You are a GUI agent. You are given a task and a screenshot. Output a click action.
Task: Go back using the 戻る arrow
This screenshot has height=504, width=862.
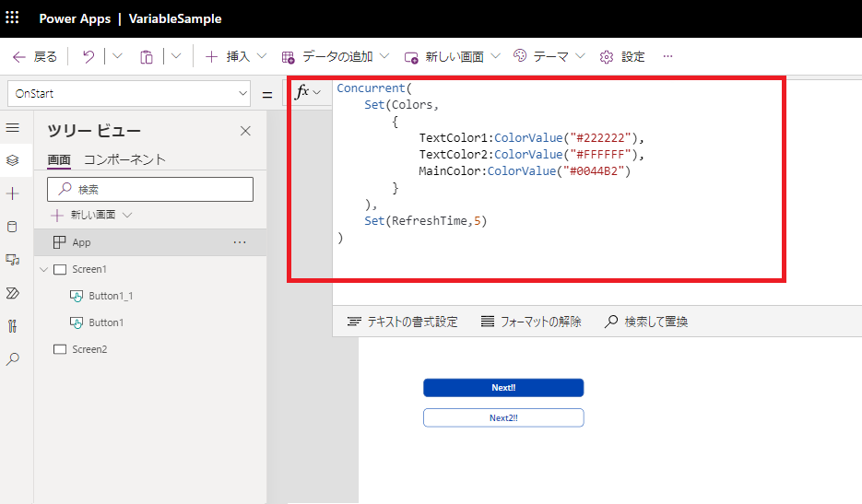coord(35,56)
